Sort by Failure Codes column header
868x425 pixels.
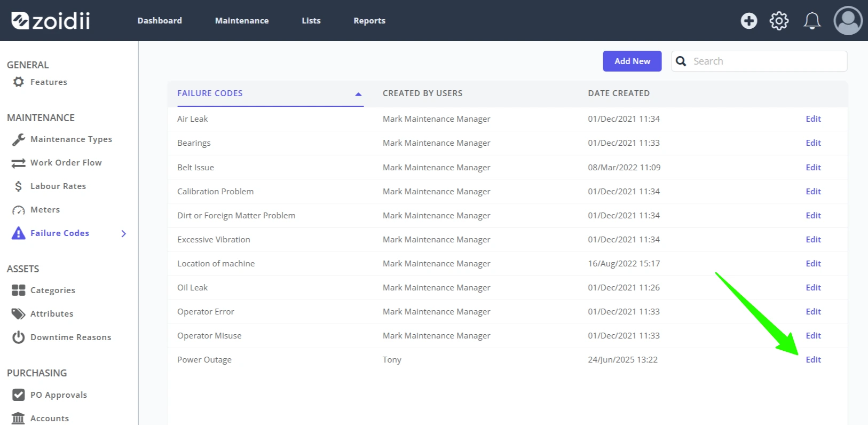coord(210,93)
